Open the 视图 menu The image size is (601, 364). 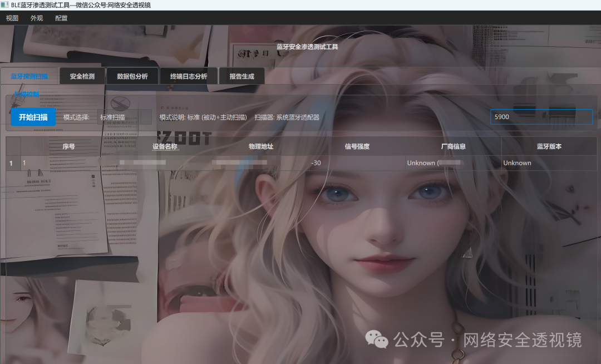tap(12, 18)
